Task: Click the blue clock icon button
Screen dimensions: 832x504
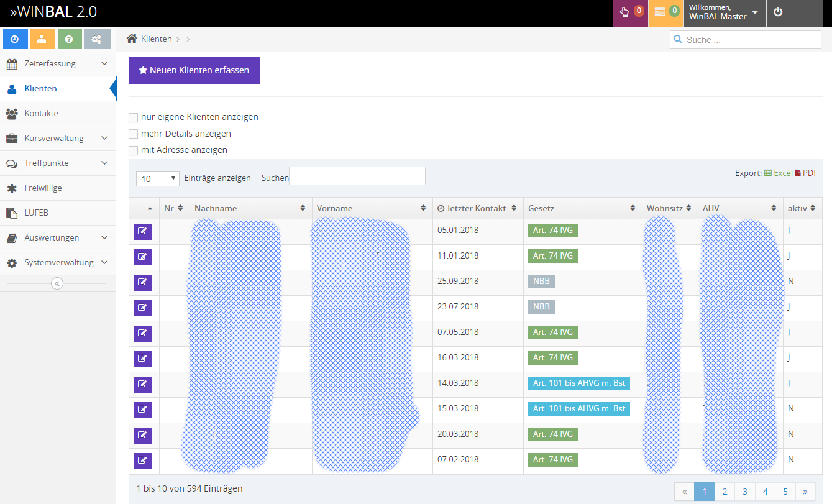Action: 15,39
